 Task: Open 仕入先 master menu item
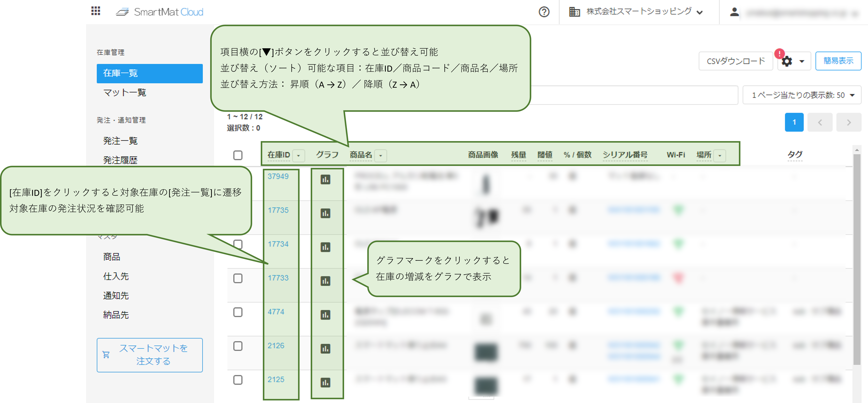[116, 276]
